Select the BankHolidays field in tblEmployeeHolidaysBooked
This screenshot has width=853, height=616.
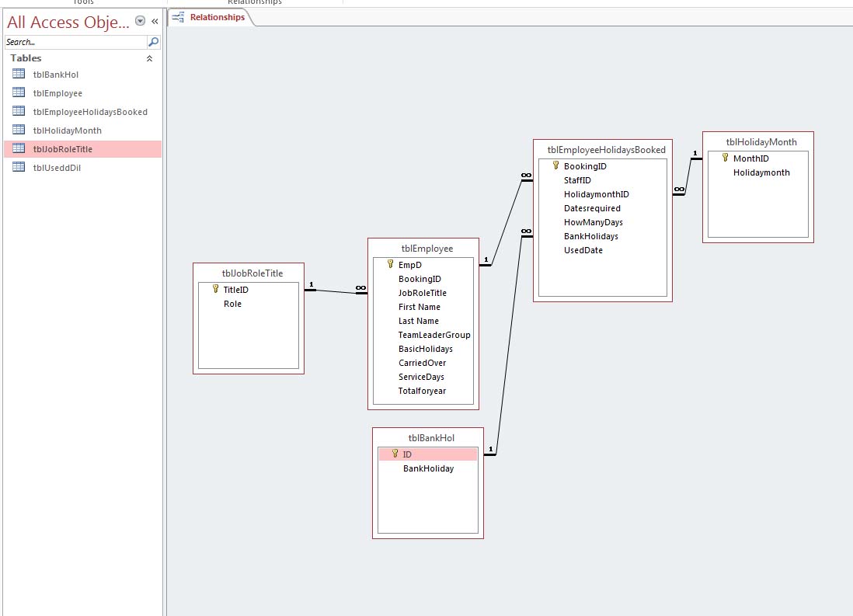[603, 236]
